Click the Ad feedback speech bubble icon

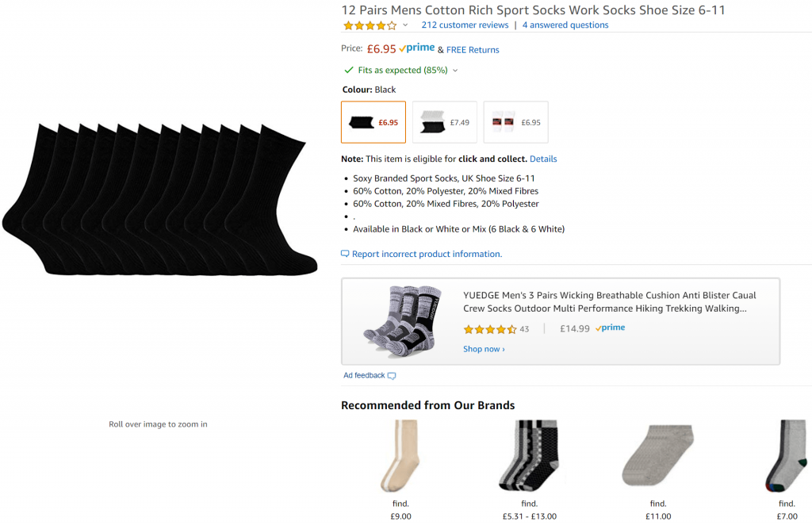(392, 376)
